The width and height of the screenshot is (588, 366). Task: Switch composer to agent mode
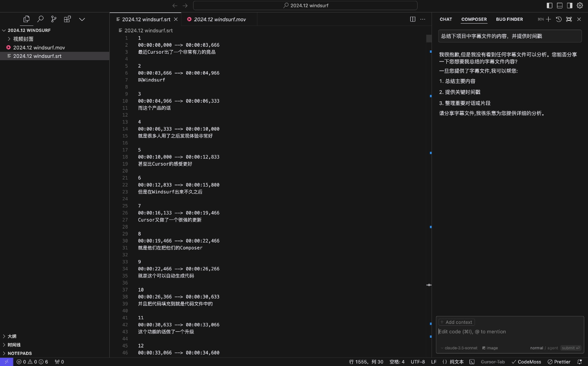click(553, 348)
